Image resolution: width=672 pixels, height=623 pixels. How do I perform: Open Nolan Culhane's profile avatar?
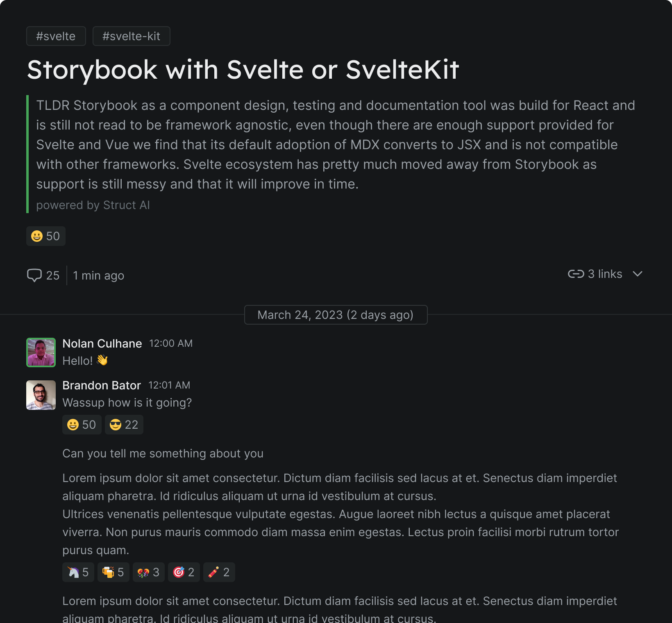point(41,352)
